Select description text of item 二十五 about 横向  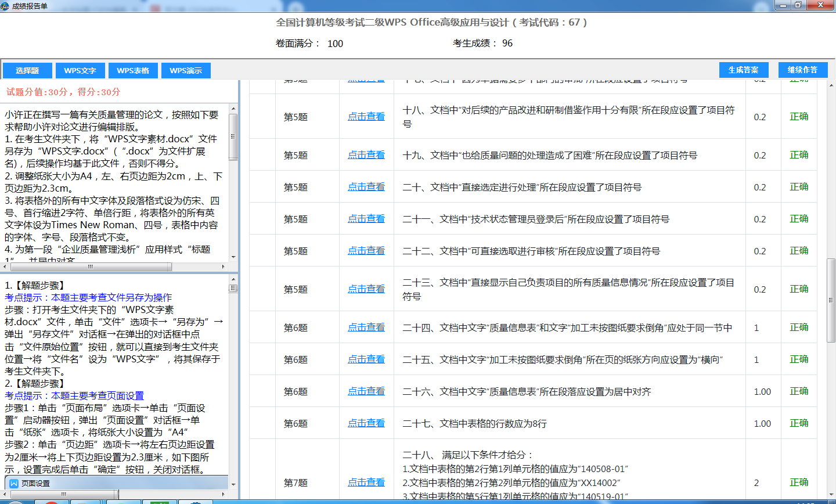(x=563, y=359)
